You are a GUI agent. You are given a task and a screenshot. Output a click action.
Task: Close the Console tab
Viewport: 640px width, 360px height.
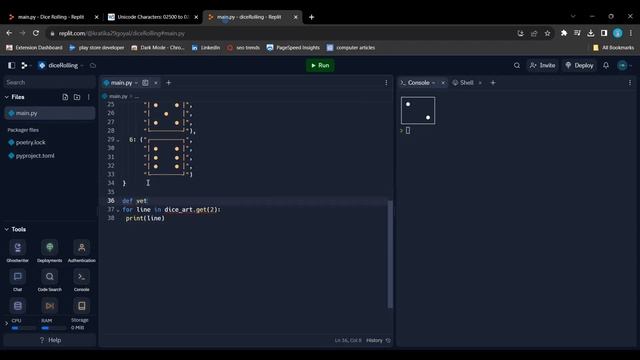tap(443, 83)
